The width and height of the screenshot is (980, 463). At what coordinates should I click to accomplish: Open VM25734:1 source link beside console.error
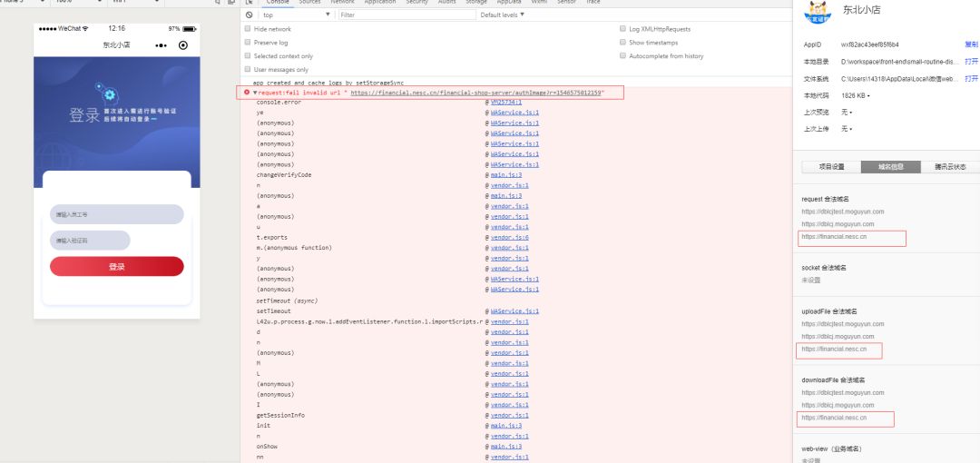click(x=505, y=102)
